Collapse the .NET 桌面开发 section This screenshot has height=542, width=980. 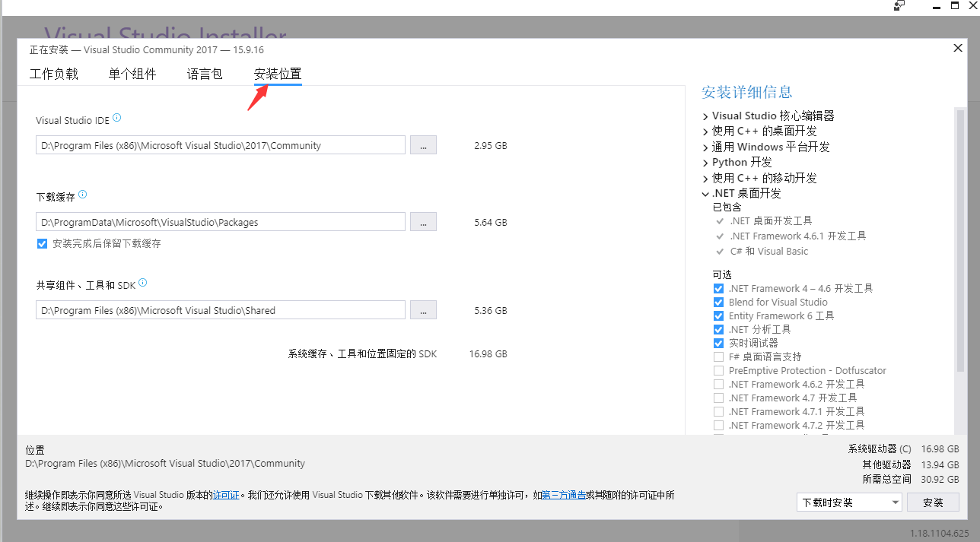tap(705, 194)
